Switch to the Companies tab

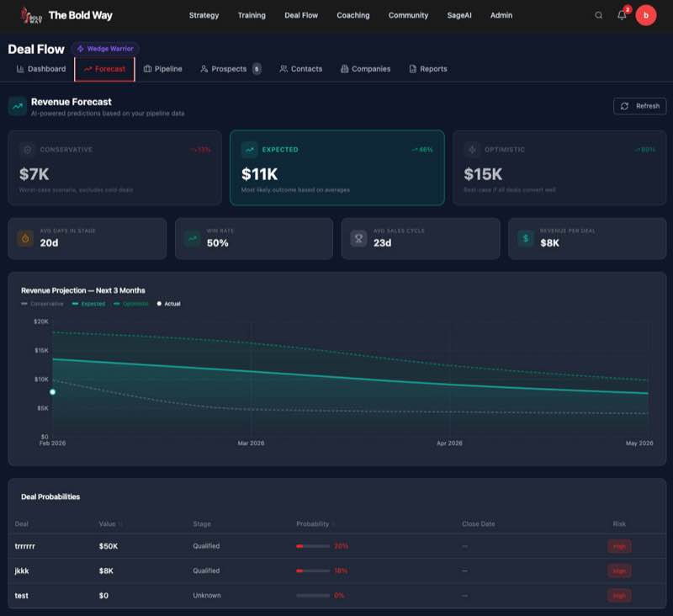[366, 69]
